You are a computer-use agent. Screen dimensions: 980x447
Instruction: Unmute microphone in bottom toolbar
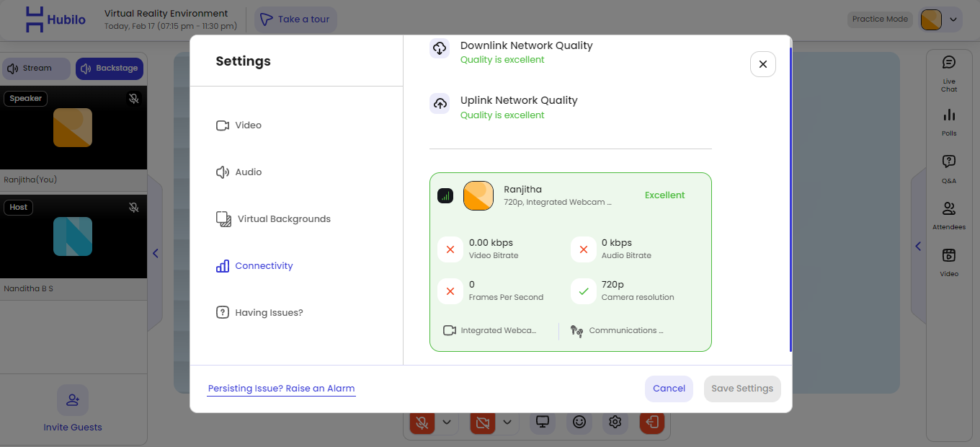pos(422,422)
